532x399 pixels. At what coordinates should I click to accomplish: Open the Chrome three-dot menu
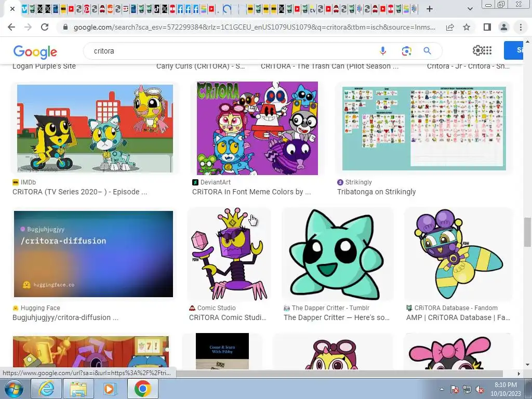[x=521, y=27]
